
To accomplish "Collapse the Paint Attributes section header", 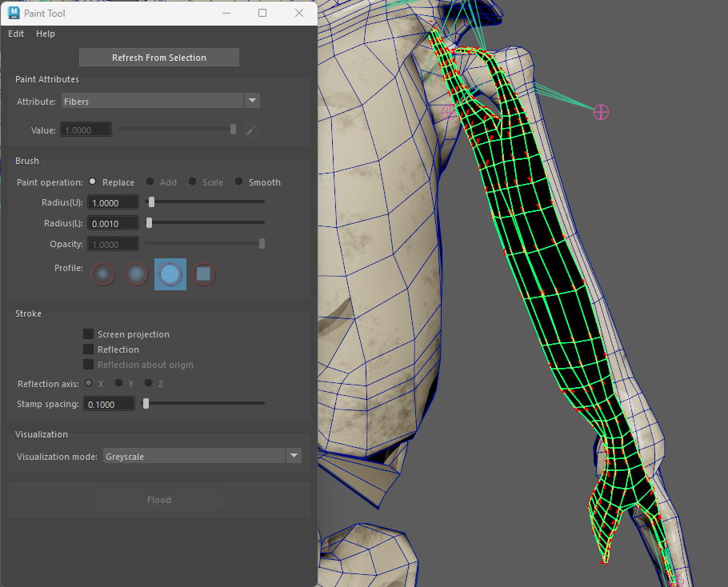I will click(47, 79).
